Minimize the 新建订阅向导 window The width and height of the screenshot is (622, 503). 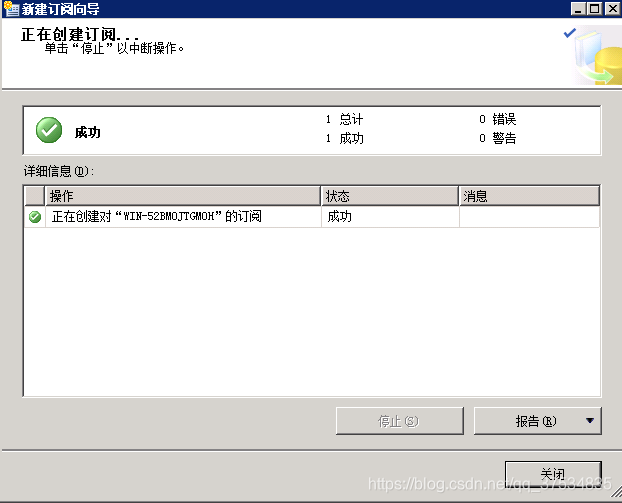pyautogui.click(x=578, y=8)
